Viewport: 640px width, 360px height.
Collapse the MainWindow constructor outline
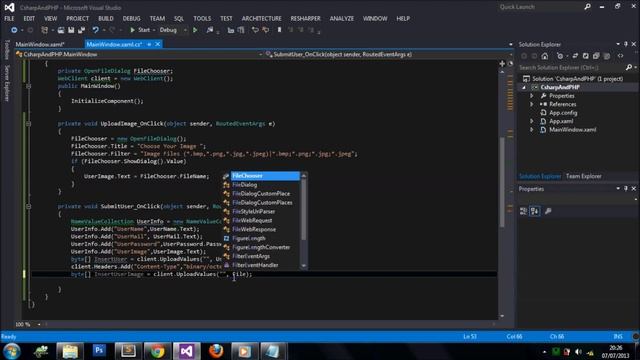(x=28, y=86)
